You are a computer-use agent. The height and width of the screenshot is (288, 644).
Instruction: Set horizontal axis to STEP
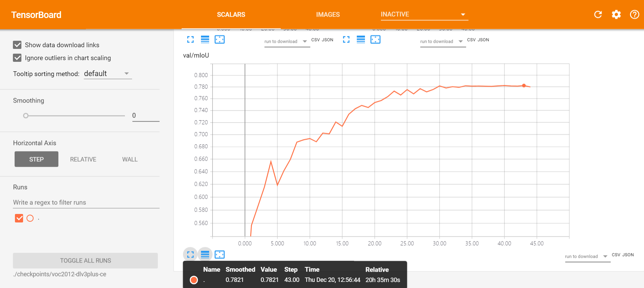36,159
